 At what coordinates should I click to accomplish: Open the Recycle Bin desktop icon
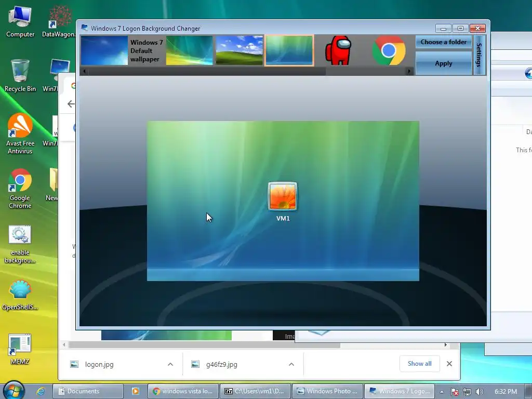(x=20, y=75)
